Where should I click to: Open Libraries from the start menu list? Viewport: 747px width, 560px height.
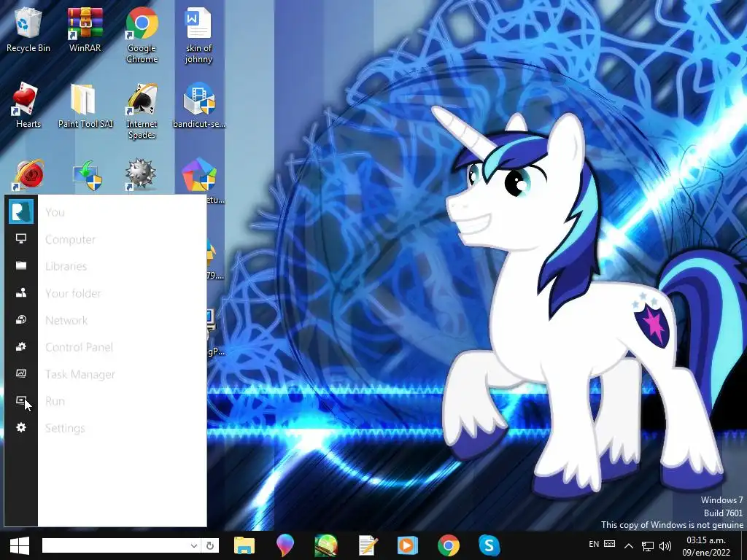66,266
